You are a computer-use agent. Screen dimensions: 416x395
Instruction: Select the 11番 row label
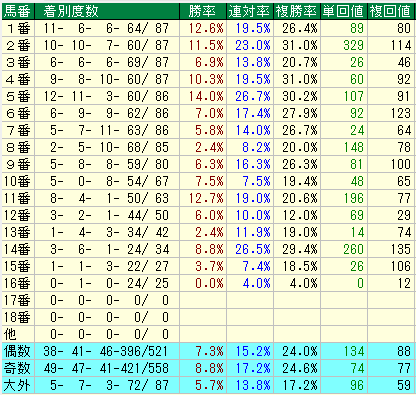click(x=17, y=198)
